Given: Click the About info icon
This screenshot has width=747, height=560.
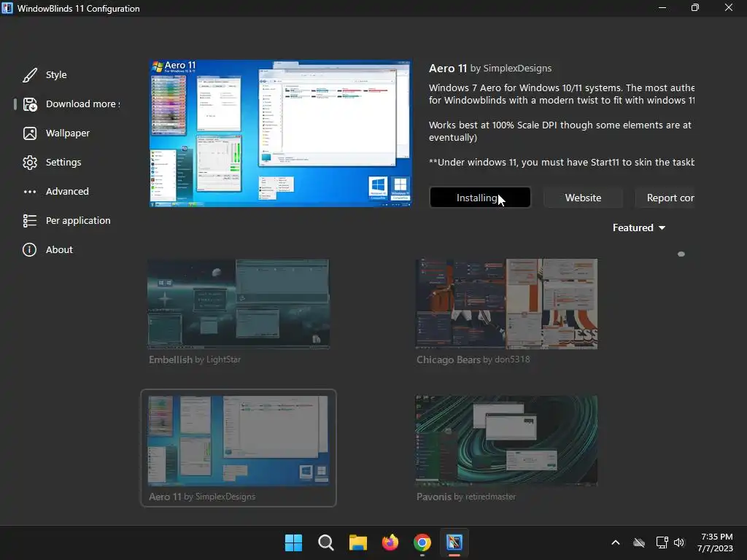Looking at the screenshot, I should click(29, 249).
